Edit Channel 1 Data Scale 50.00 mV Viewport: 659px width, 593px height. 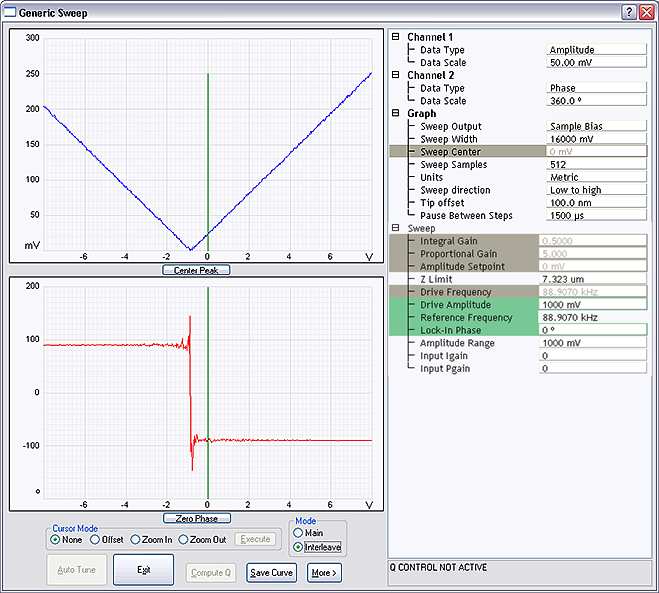tap(596, 62)
